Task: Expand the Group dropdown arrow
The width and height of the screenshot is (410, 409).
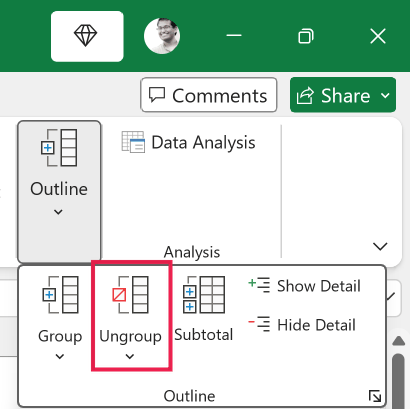Action: [x=60, y=357]
